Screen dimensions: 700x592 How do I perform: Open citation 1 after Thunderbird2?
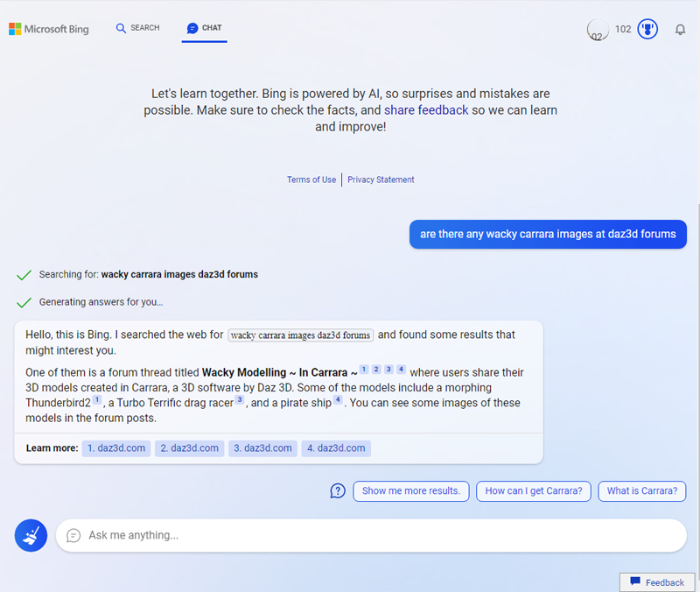97,399
